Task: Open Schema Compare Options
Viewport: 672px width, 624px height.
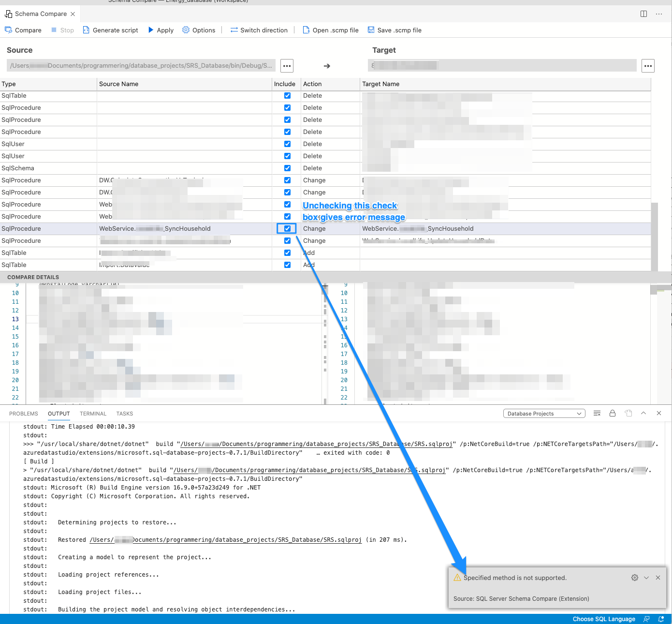Action: point(199,30)
